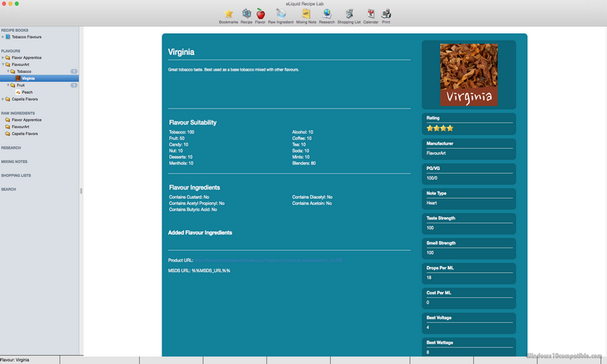The image size is (607, 364).
Task: Create a Mixing Note from toolbar
Action: click(x=306, y=14)
